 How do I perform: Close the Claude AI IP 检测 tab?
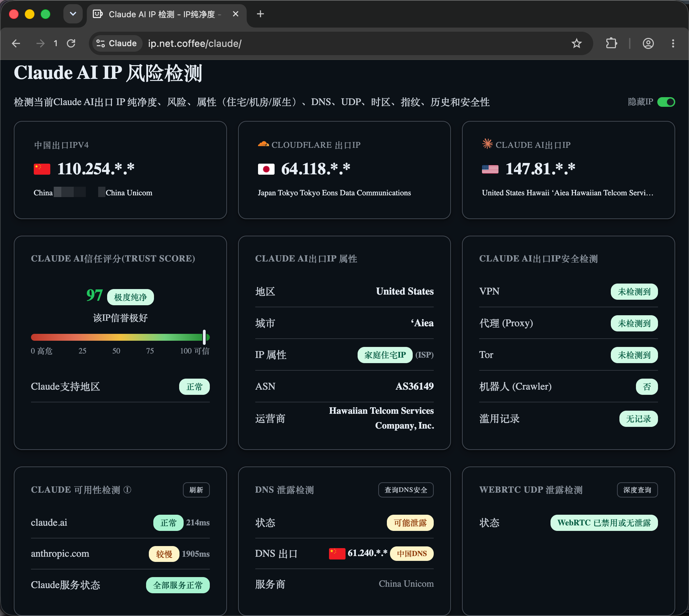(236, 14)
